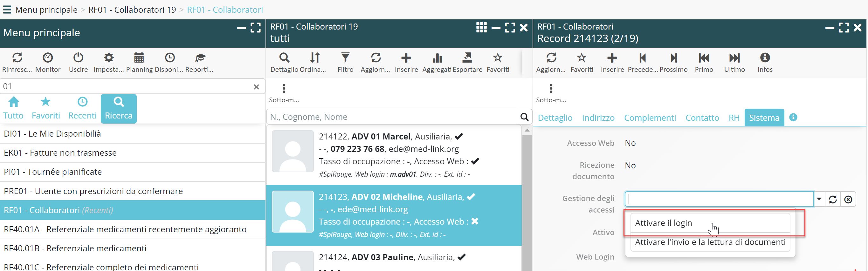Open the Contatto tab
Viewport: 868px width, 271px height.
pyautogui.click(x=702, y=118)
